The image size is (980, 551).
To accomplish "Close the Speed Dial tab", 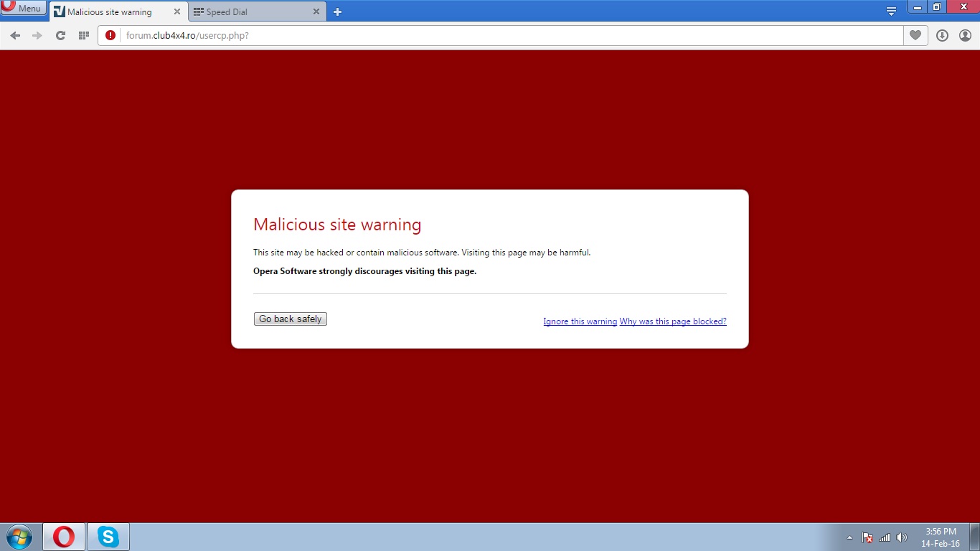I will click(x=316, y=12).
